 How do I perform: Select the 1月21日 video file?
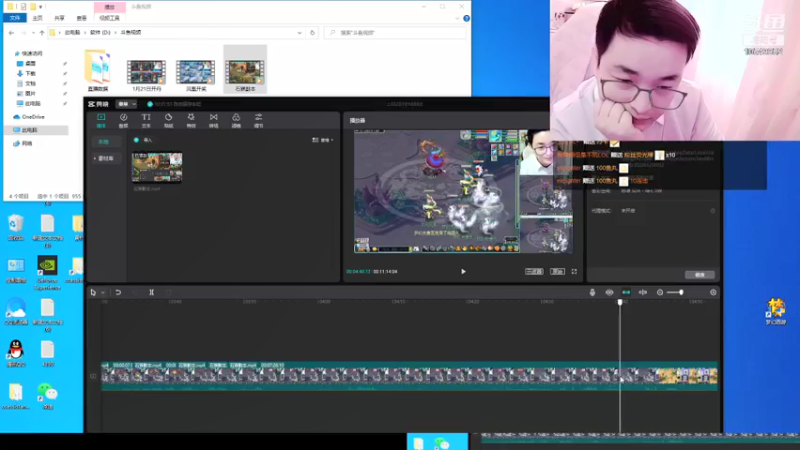coord(146,74)
